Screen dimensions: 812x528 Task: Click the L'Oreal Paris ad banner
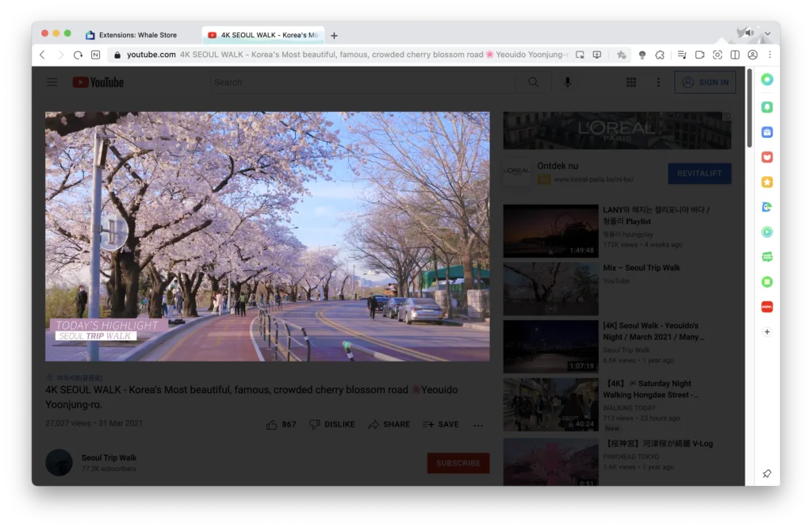pyautogui.click(x=617, y=131)
